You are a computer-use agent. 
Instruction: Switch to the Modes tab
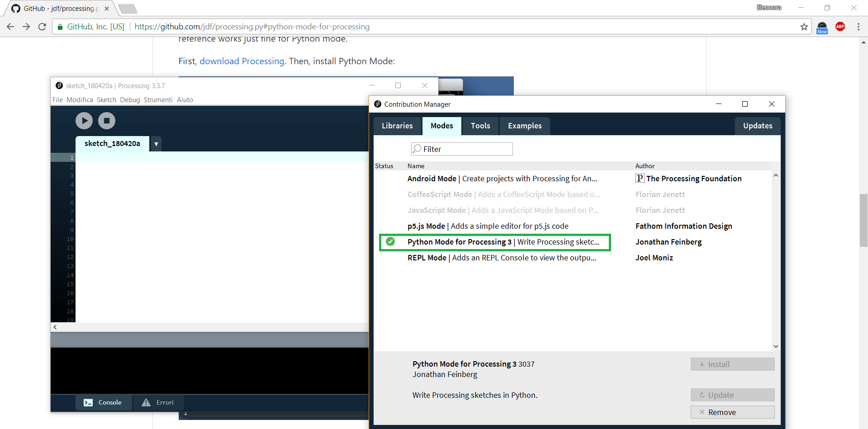coord(442,126)
